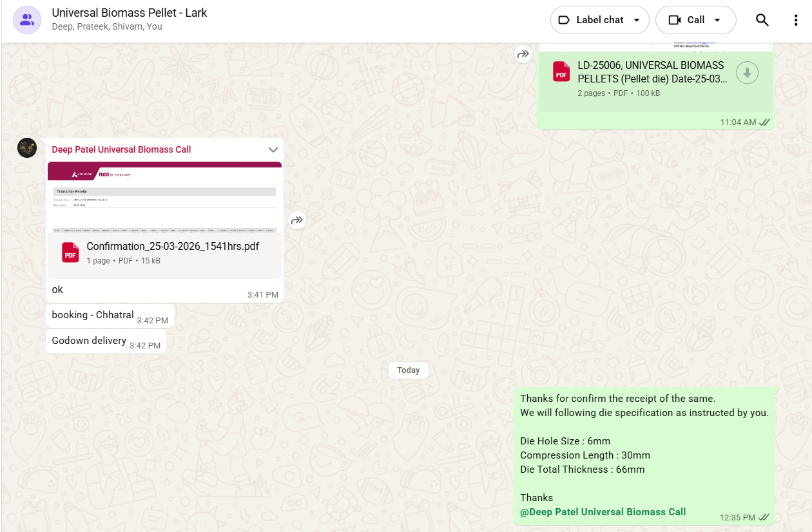Image resolution: width=812 pixels, height=532 pixels.
Task: Click Deep Patel's sender avatar
Action: tap(27, 148)
